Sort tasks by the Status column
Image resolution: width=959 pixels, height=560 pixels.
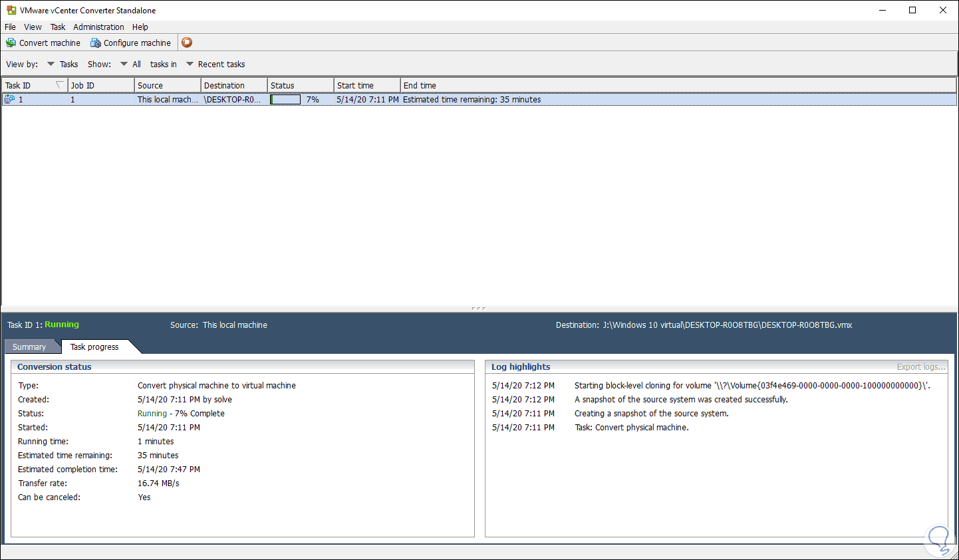[301, 85]
